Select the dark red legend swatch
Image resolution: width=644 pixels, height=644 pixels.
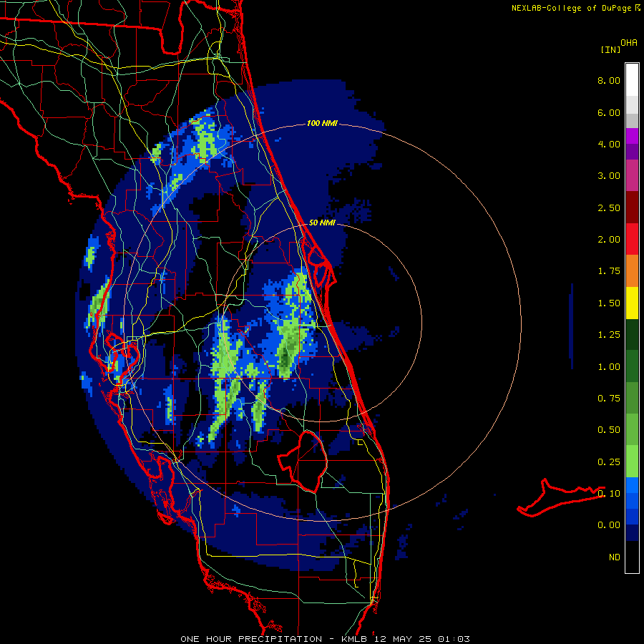pyautogui.click(x=632, y=208)
